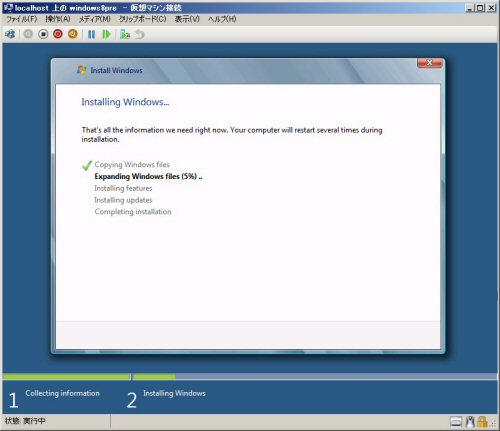500x431 pixels.
Task: Turn off the virtual machine
Action: pyautogui.click(x=43, y=34)
